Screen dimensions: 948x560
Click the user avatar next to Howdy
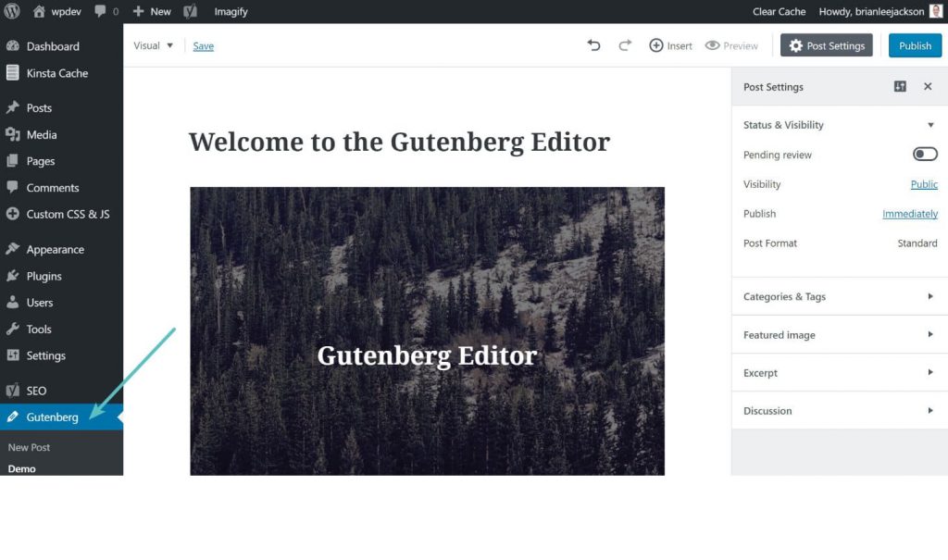[935, 11]
